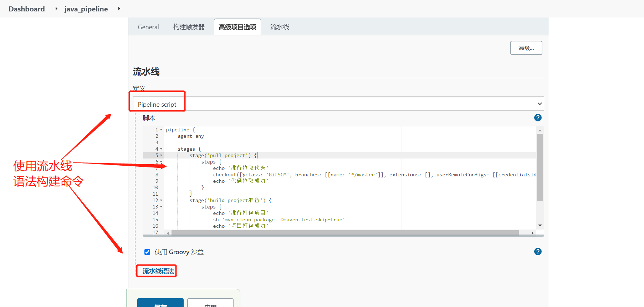Screen dimensions: 644x307
Task: Click the 'mvn clean package' sh line
Action: tap(279, 220)
